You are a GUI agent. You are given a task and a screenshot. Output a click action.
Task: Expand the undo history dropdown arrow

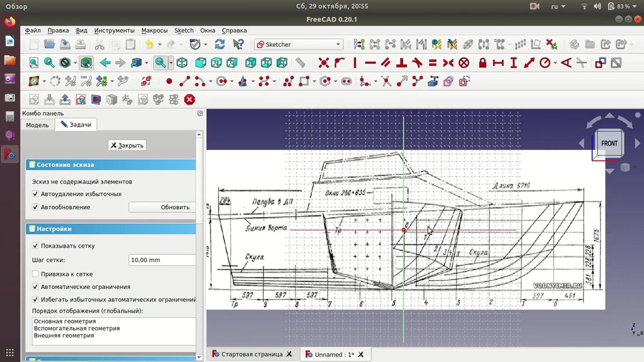click(159, 45)
